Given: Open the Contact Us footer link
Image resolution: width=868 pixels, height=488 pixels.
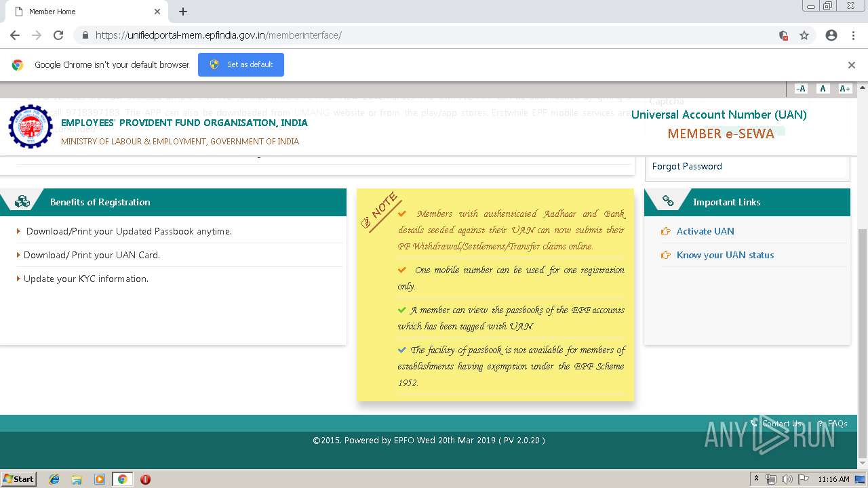Looking at the screenshot, I should [x=781, y=424].
